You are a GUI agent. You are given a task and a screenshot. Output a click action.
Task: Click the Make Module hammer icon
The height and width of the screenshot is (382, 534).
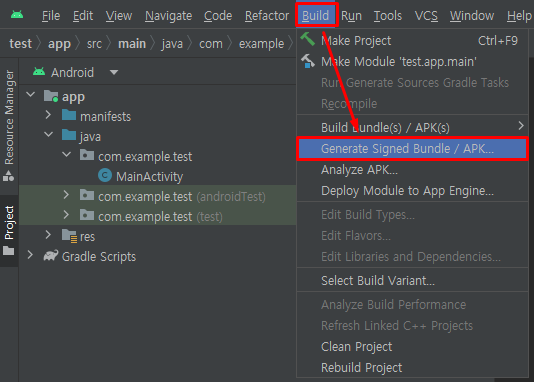tap(308, 61)
